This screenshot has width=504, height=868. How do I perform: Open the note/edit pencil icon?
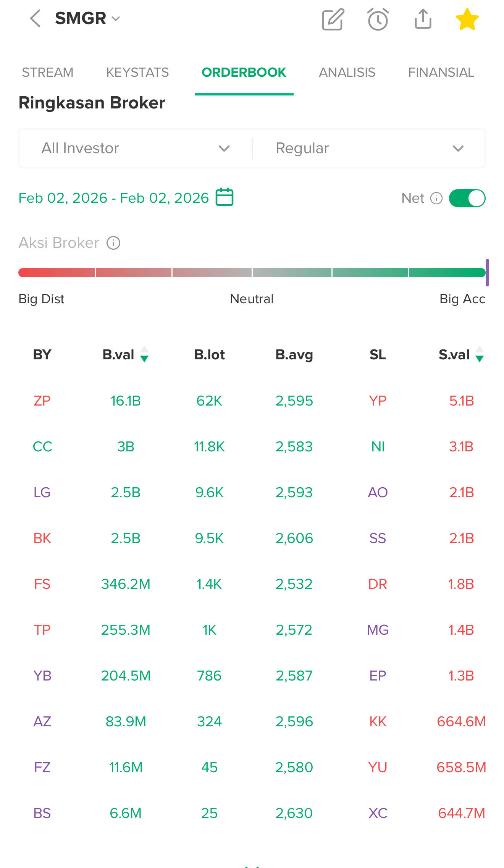click(333, 19)
